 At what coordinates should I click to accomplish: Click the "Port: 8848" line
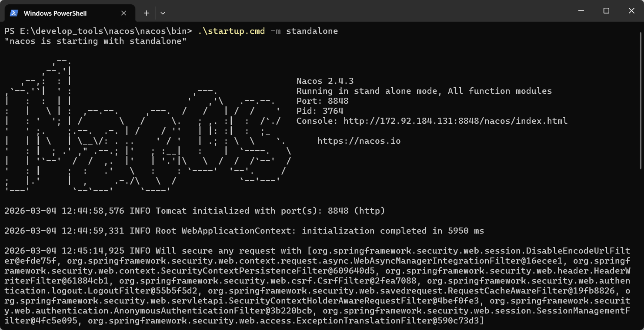pos(322,101)
